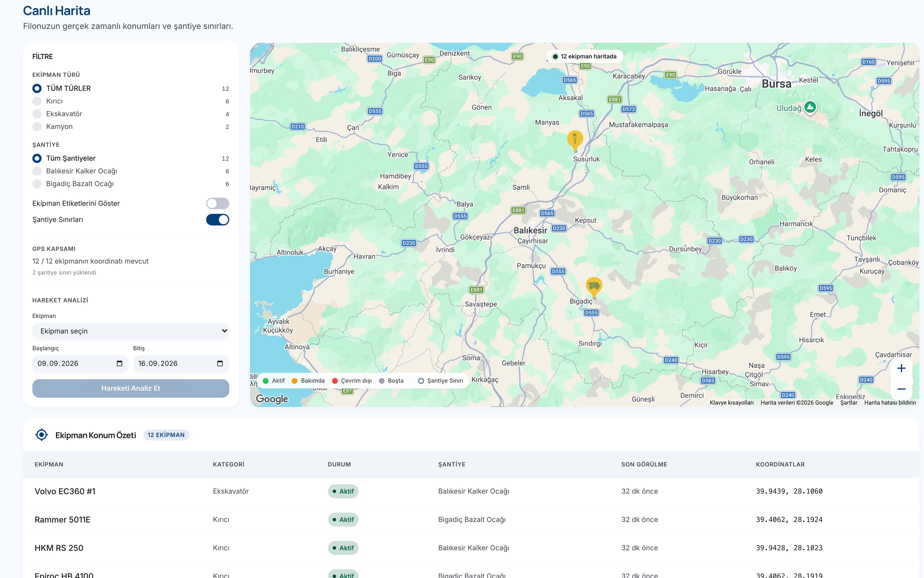Click the ŞANTİYE column header
Image resolution: width=924 pixels, height=578 pixels.
452,464
